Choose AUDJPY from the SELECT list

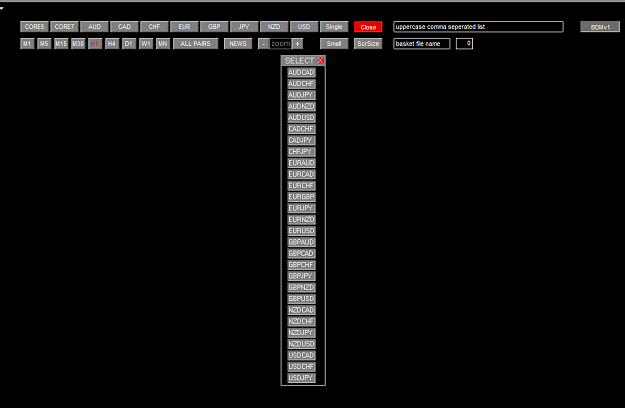(x=301, y=95)
